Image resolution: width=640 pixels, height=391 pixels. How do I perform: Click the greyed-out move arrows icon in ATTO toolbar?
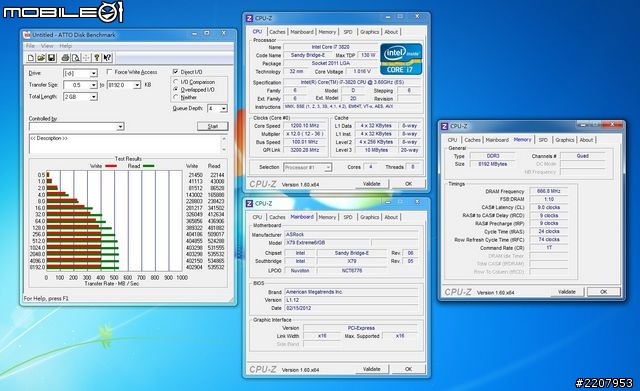(86, 58)
